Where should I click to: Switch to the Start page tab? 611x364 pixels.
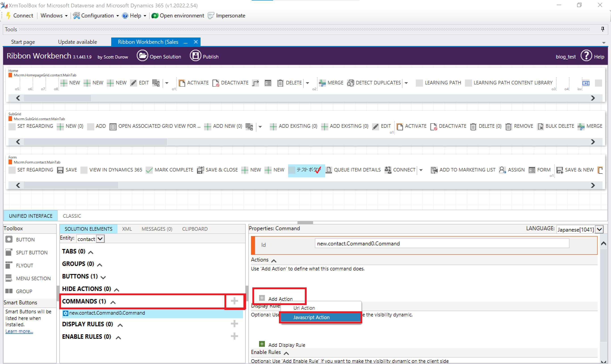tap(23, 42)
